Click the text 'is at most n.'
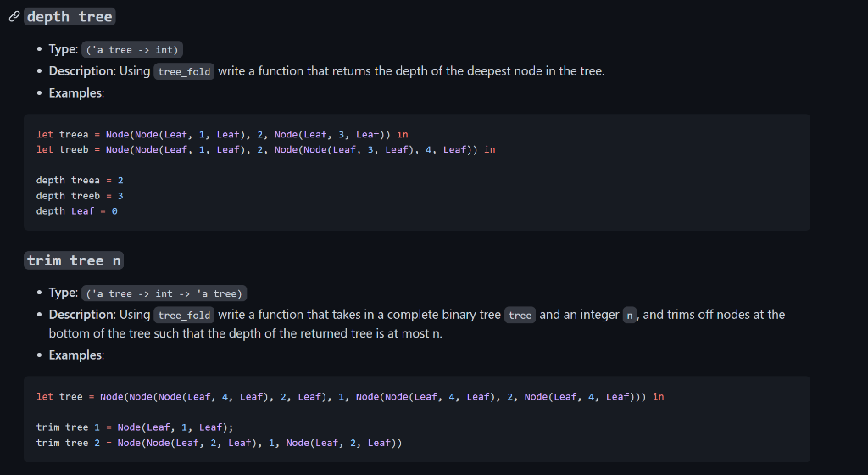The image size is (868, 475). pyautogui.click(x=409, y=333)
